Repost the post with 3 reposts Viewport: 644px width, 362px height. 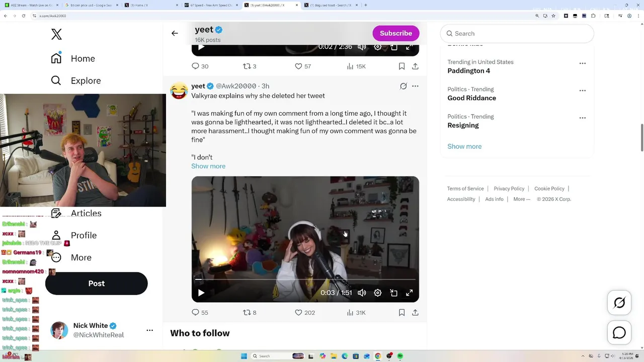point(250,66)
